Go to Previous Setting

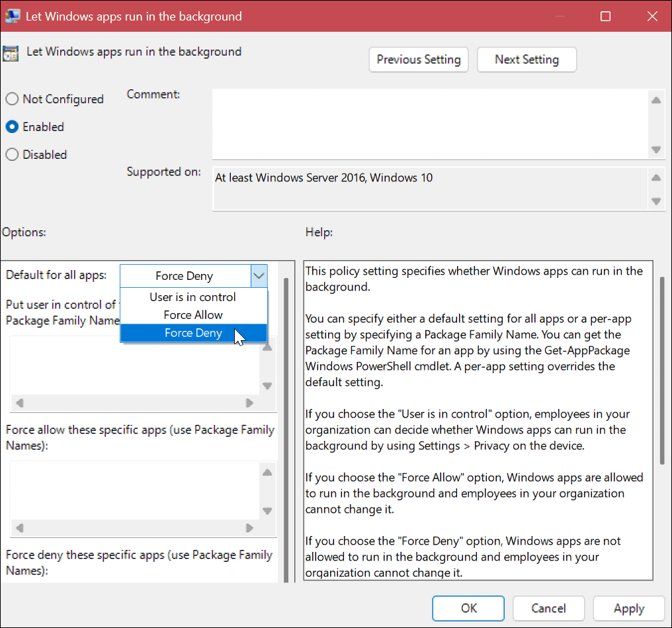(x=419, y=60)
